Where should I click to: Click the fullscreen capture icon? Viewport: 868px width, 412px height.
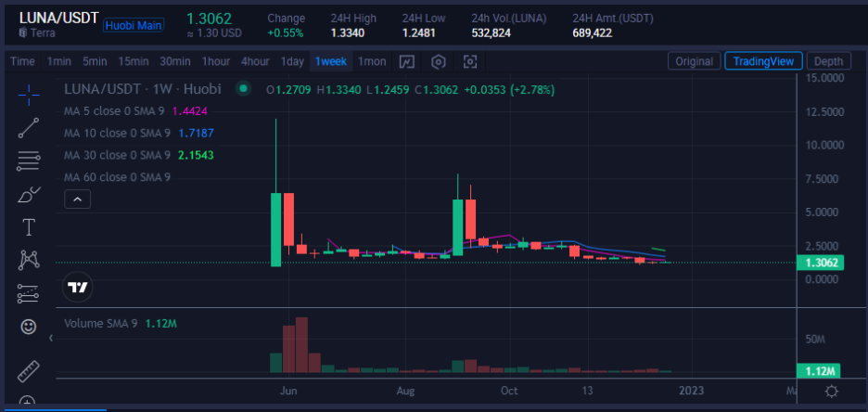(470, 61)
